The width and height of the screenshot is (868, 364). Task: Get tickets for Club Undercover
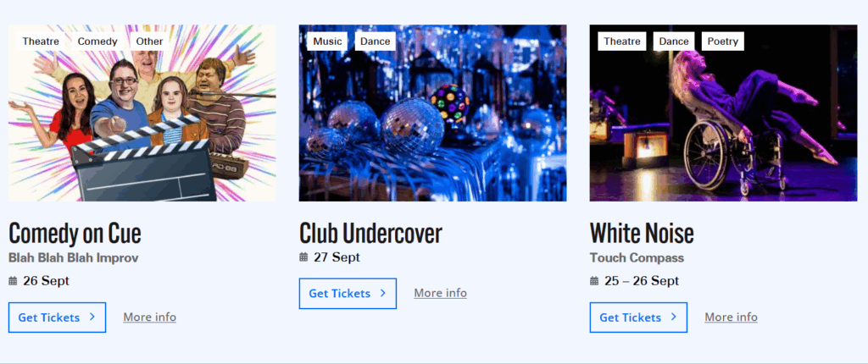tap(348, 293)
